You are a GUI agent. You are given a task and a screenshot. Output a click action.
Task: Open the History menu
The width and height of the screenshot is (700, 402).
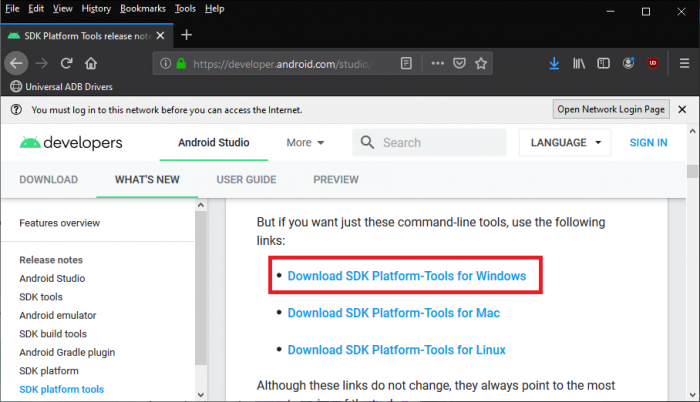coord(96,8)
